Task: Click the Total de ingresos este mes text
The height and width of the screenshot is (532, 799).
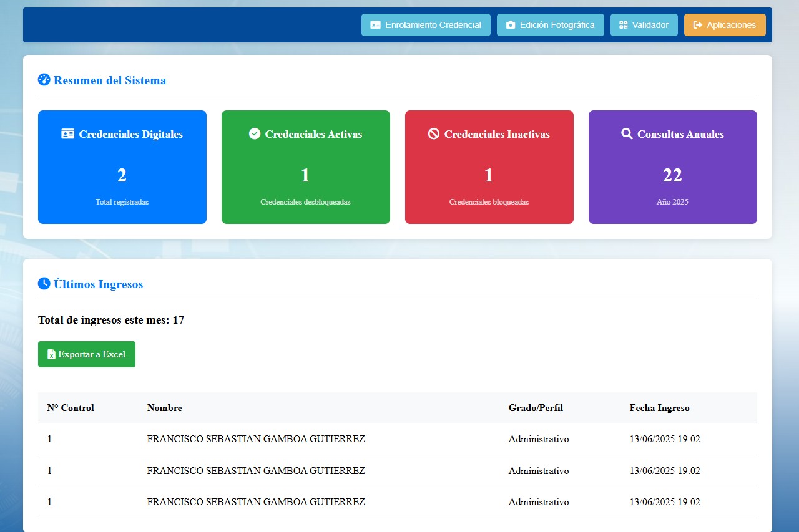Action: click(x=111, y=320)
